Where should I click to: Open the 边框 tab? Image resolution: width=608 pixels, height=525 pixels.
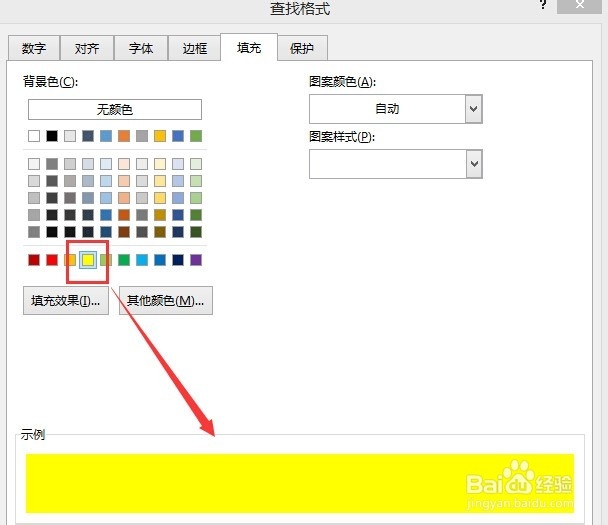tap(194, 48)
